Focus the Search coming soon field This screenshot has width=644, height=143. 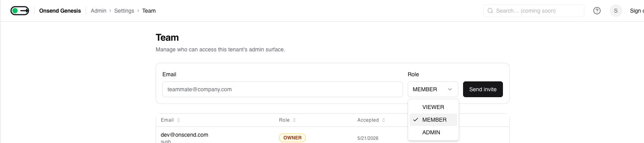pyautogui.click(x=533, y=11)
